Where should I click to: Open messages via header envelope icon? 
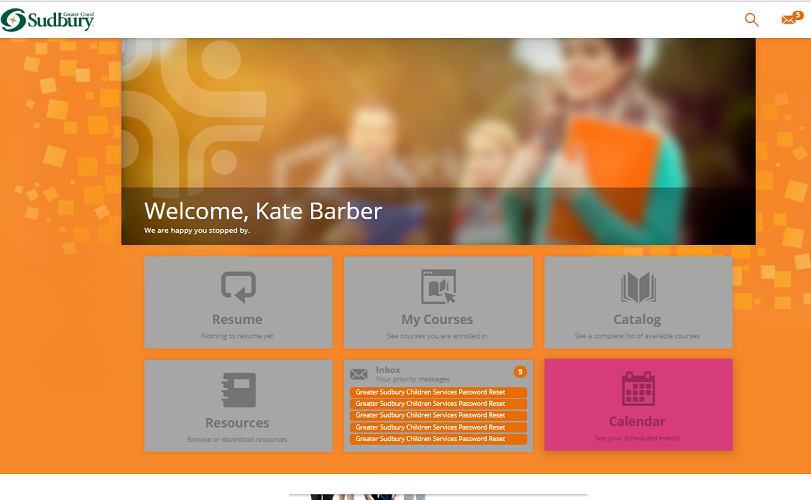click(x=789, y=19)
